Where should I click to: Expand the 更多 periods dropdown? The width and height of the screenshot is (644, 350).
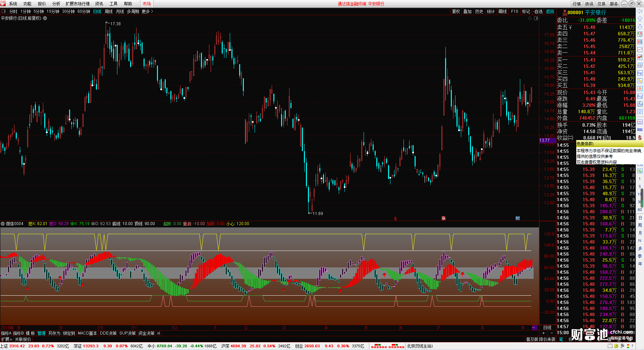click(148, 11)
